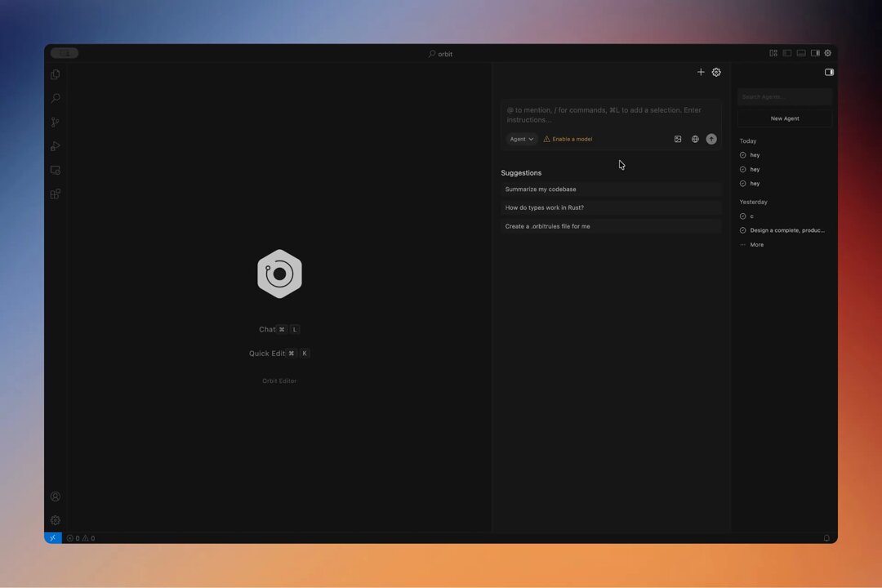Image resolution: width=882 pixels, height=588 pixels.
Task: Open the Agent mode dropdown
Action: point(521,139)
